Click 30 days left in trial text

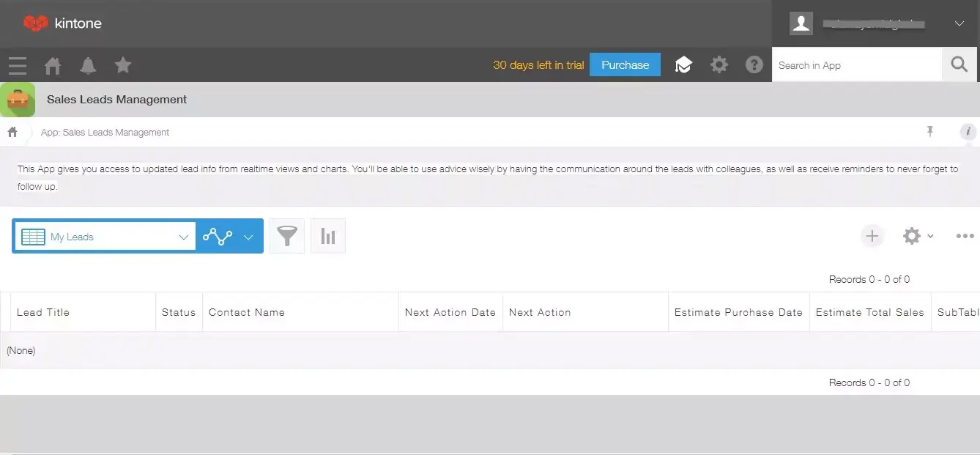(x=538, y=65)
